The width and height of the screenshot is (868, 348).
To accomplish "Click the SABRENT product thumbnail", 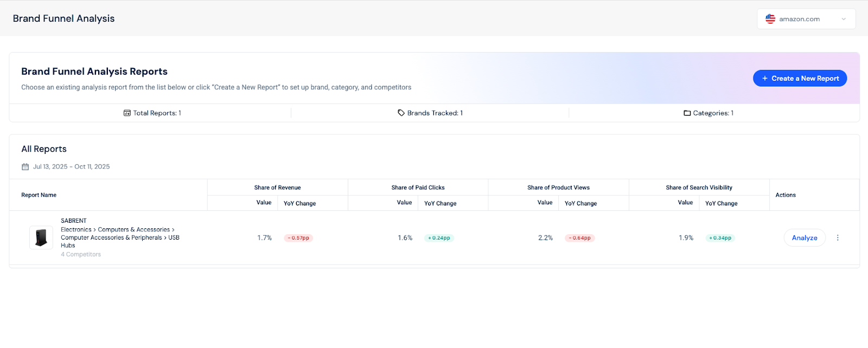I will [x=41, y=237].
